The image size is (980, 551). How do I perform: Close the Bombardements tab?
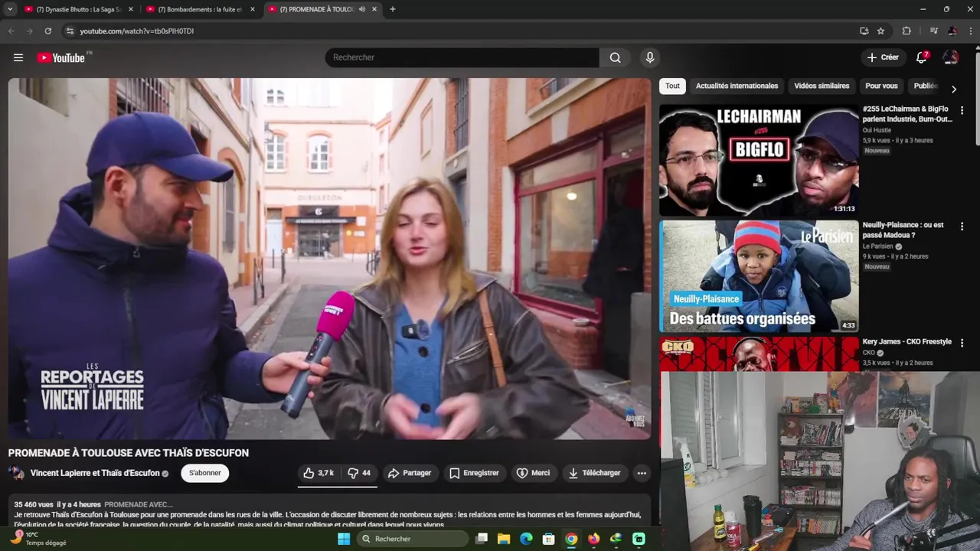253,9
